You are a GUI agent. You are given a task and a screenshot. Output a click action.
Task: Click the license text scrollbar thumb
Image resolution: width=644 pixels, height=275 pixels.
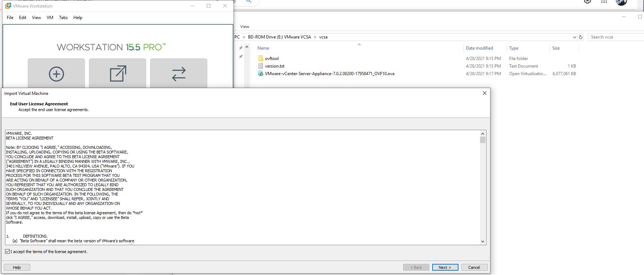coord(483,140)
